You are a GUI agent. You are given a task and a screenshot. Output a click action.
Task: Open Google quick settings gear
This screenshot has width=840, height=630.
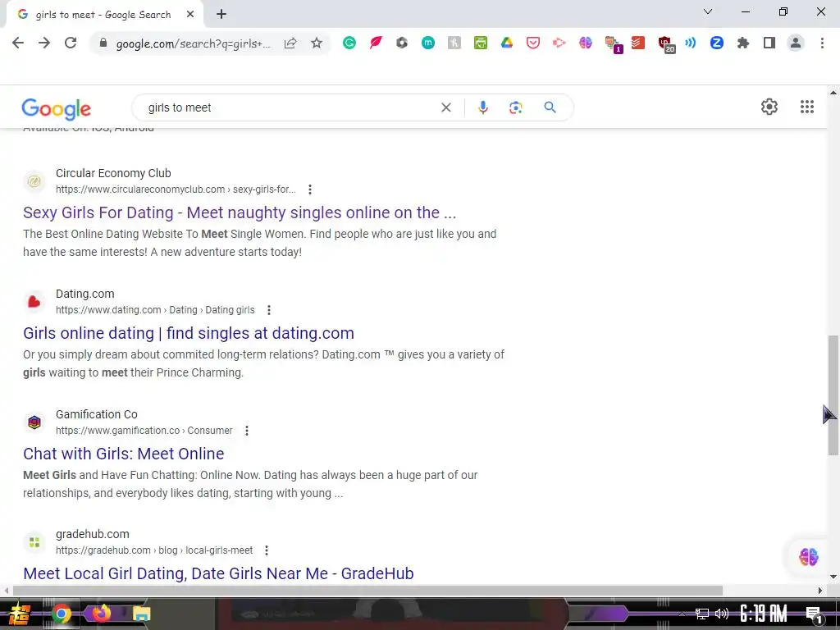[x=769, y=107]
